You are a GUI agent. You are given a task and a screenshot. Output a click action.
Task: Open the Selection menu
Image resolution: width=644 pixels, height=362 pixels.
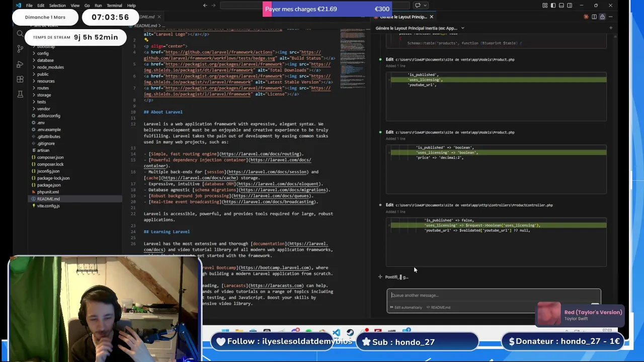(57, 6)
